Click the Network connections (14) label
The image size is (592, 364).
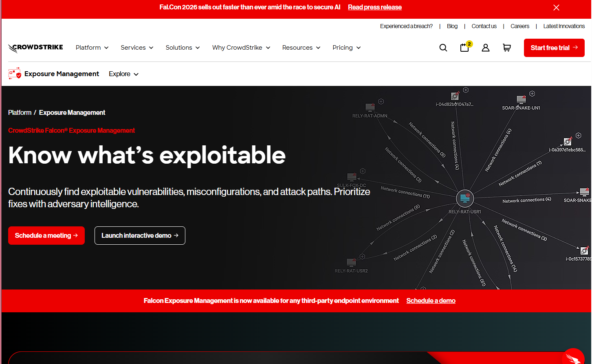[505, 248]
